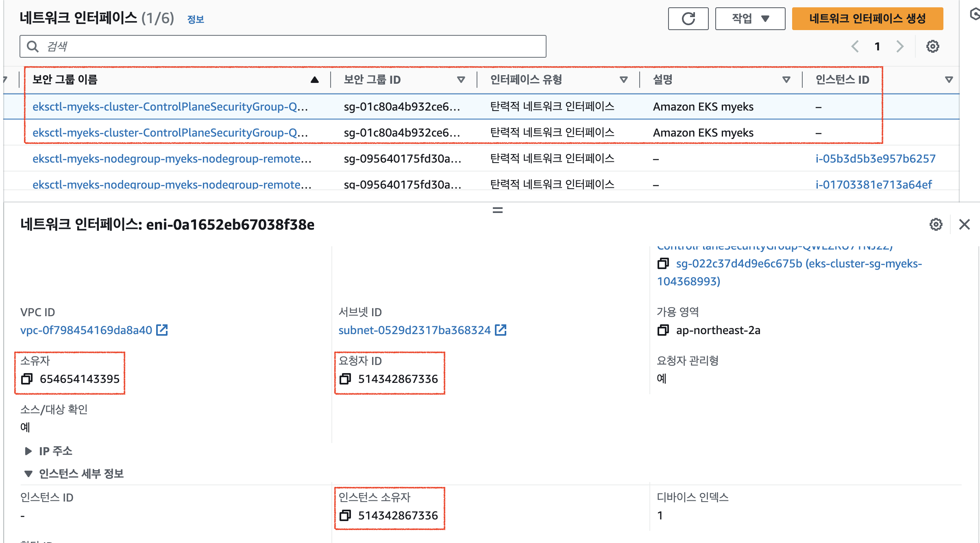Open the 작업 actions dropdown
This screenshot has height=543, width=980.
[x=750, y=19]
